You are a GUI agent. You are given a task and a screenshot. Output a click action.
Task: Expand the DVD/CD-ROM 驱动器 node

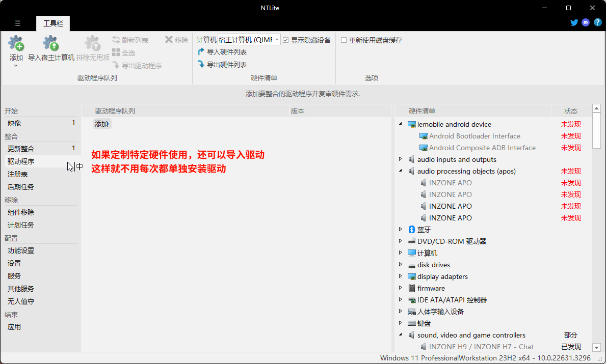401,241
